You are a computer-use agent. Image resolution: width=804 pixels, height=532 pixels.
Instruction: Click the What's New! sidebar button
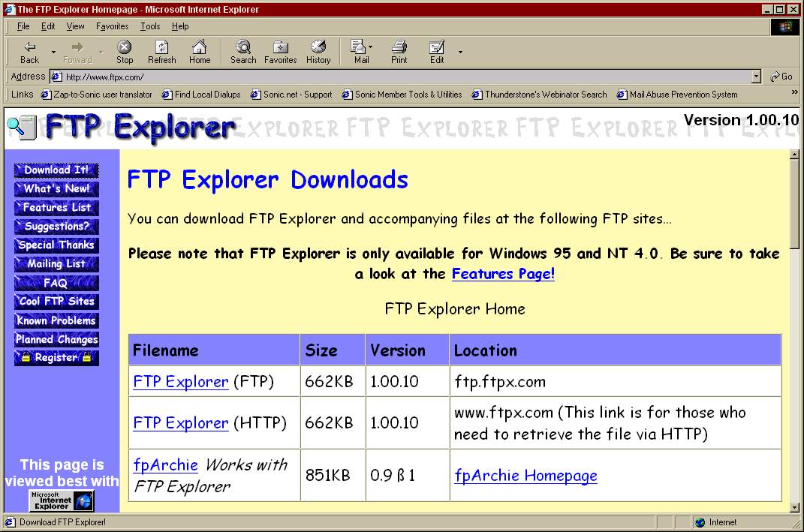tap(56, 188)
